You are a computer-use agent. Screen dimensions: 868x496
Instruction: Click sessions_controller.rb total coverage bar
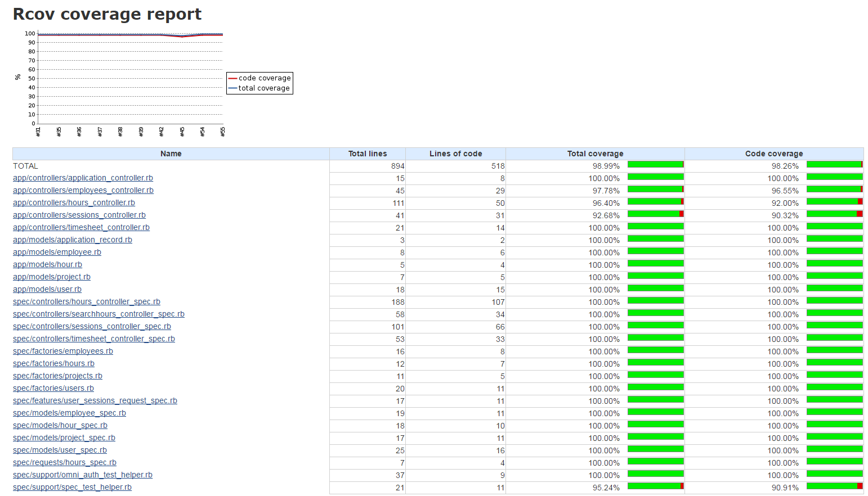coord(656,214)
